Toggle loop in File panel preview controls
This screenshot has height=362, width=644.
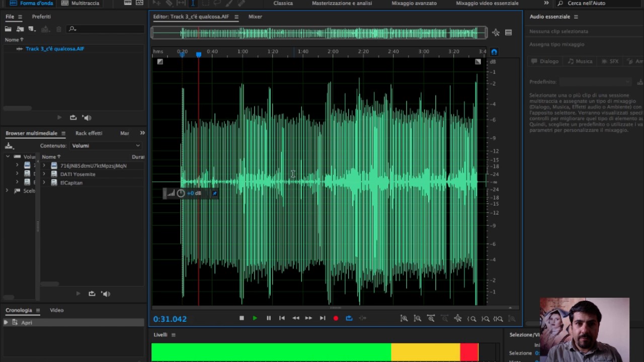tap(73, 118)
